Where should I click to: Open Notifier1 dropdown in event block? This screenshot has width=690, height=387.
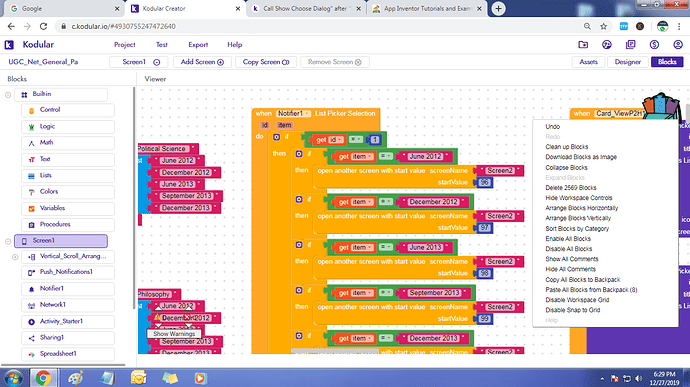pyautogui.click(x=294, y=114)
